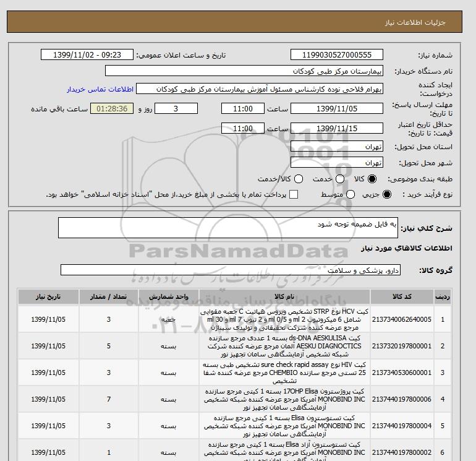This screenshot has width=476, height=461.
Task: Click the price validity hour field 11:00
Action: [x=243, y=128]
